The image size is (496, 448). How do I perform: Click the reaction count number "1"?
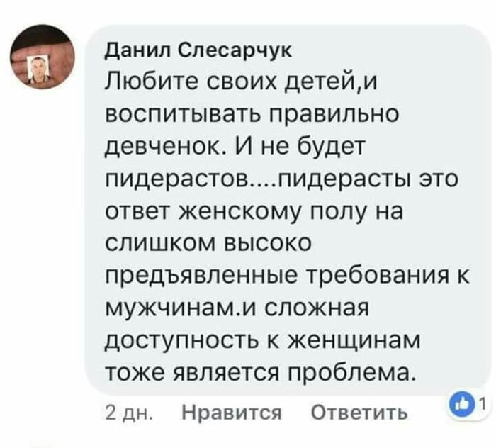coord(481,403)
